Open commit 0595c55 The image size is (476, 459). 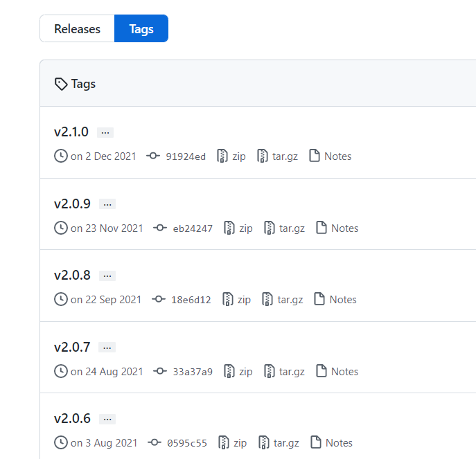click(187, 443)
